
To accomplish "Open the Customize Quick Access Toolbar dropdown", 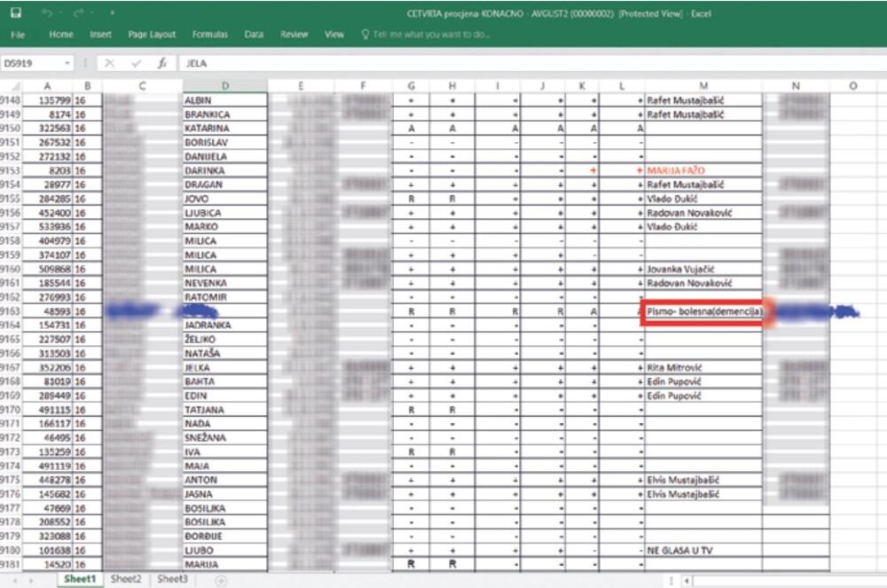I will pyautogui.click(x=113, y=14).
